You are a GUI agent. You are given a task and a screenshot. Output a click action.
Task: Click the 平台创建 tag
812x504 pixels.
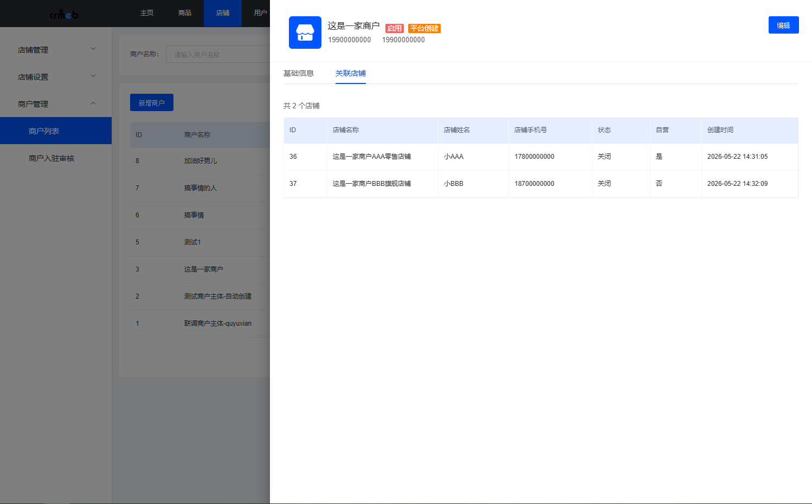[x=424, y=28]
